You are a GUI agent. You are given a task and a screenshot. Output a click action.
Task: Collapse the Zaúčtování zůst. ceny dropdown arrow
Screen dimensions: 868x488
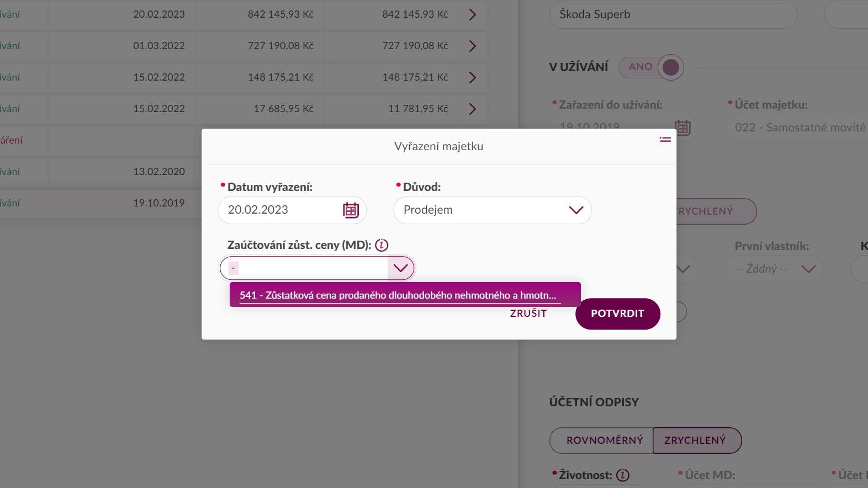[x=400, y=268]
